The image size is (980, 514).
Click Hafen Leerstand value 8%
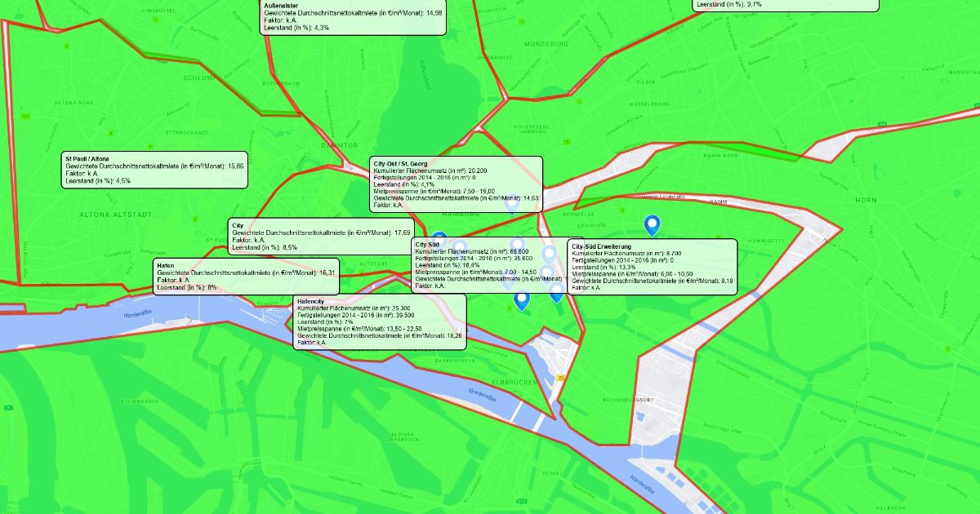[x=186, y=287]
